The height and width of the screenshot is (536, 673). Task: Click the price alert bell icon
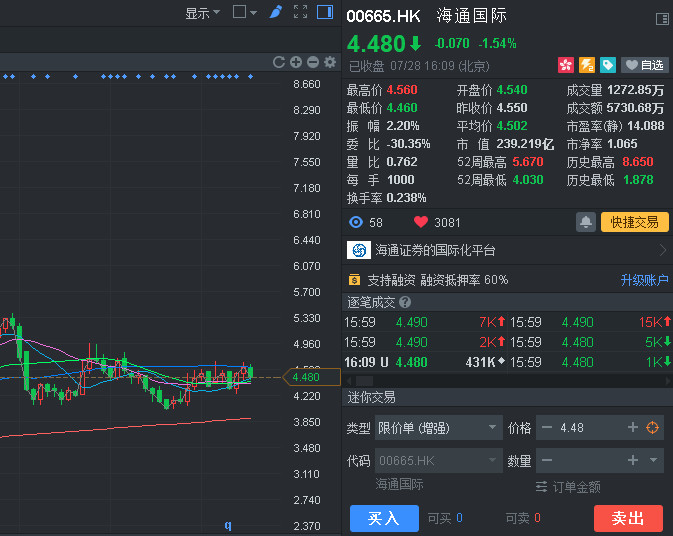[x=586, y=222]
